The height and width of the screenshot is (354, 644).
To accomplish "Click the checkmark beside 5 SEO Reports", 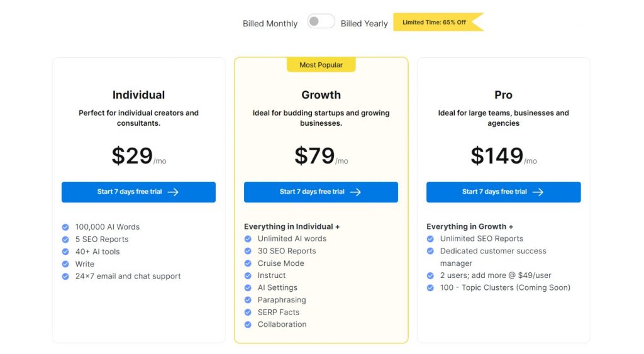I will coord(65,240).
